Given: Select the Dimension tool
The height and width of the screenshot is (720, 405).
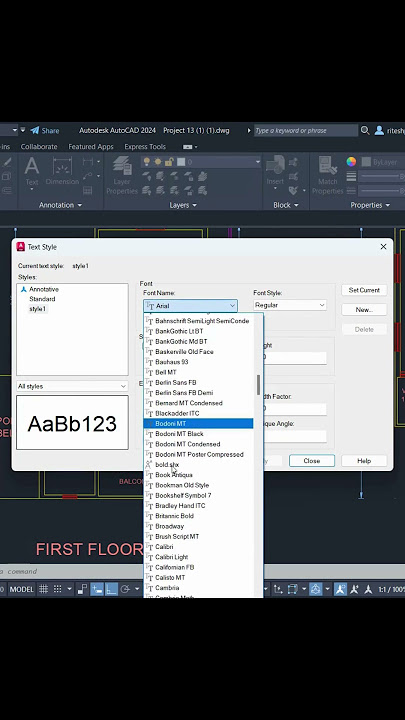Looking at the screenshot, I should point(62,171).
